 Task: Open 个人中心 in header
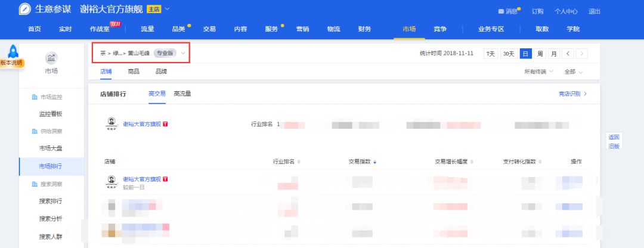click(x=566, y=11)
